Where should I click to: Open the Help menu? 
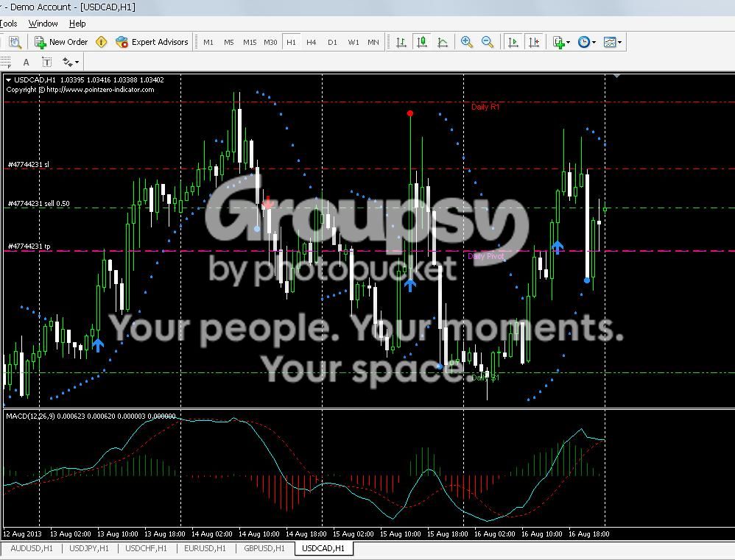(77, 24)
